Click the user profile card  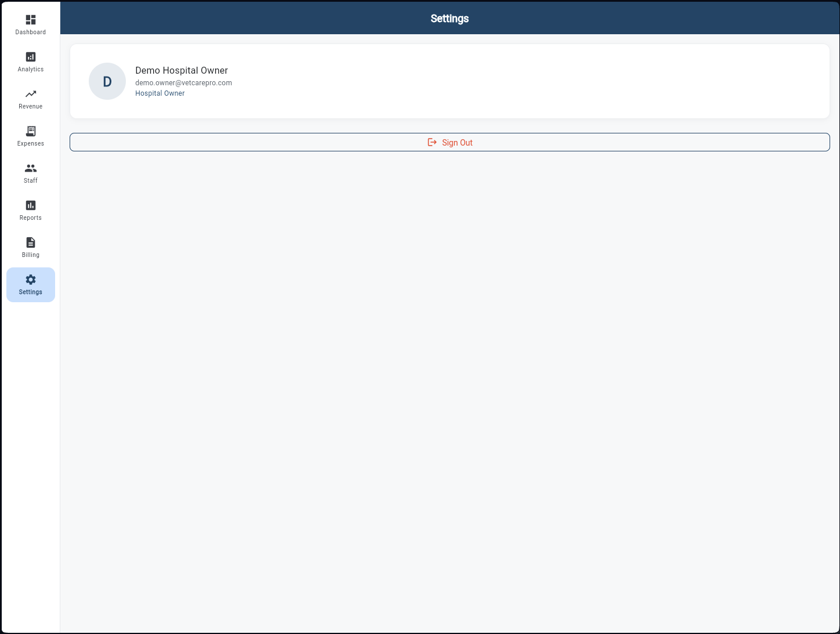click(450, 81)
